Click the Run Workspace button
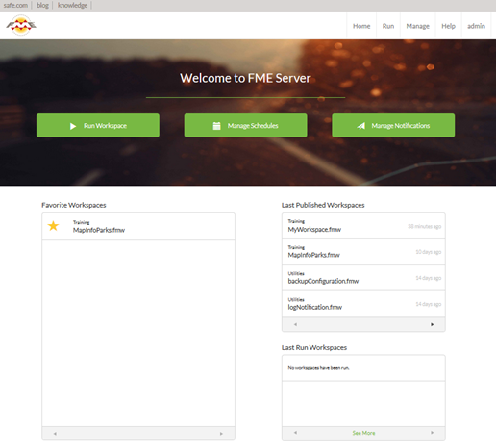The image size is (496, 448). pyautogui.click(x=98, y=126)
